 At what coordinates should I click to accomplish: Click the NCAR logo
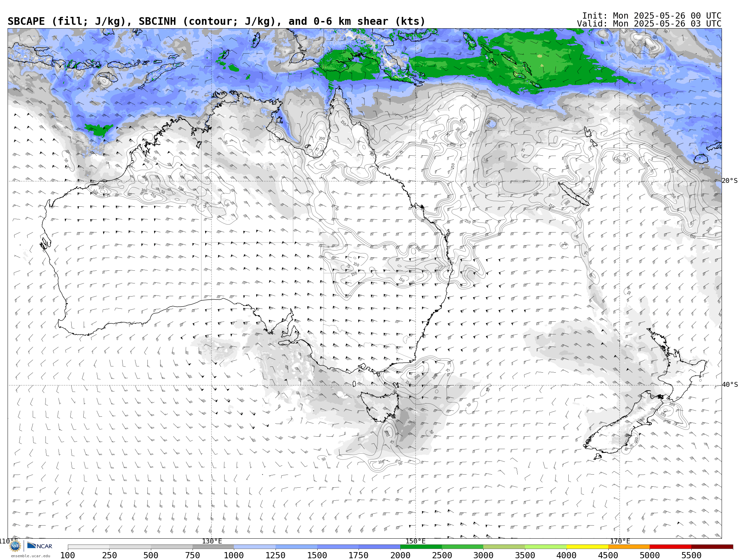[40, 546]
